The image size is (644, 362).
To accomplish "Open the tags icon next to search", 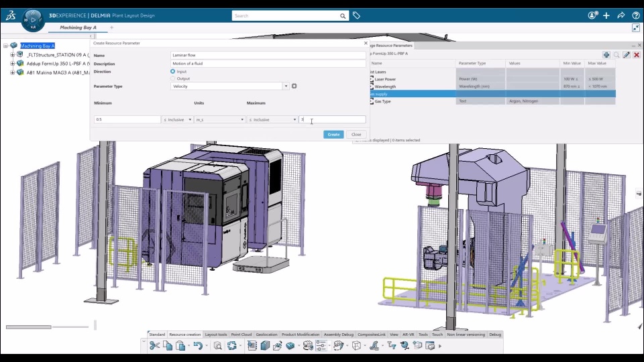I will 356,15.
